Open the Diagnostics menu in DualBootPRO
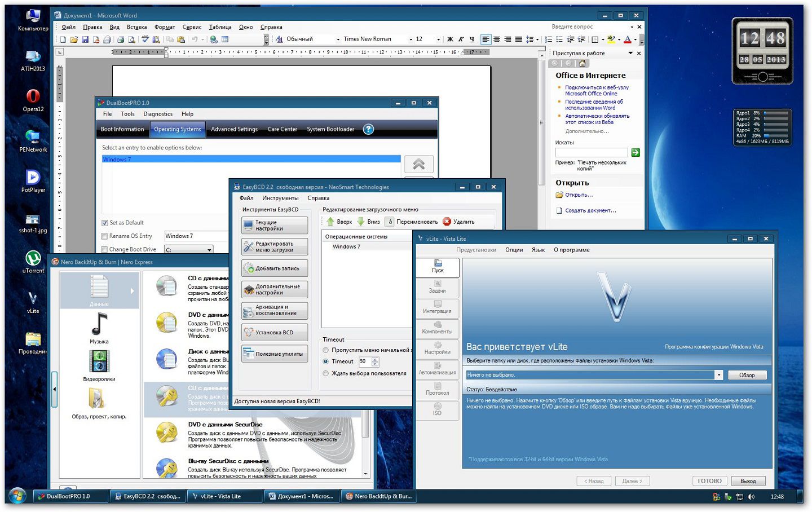 [x=158, y=114]
